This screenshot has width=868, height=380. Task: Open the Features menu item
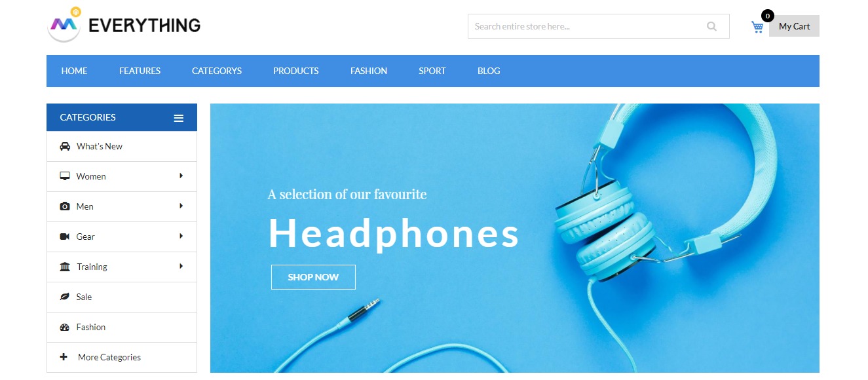(x=140, y=71)
